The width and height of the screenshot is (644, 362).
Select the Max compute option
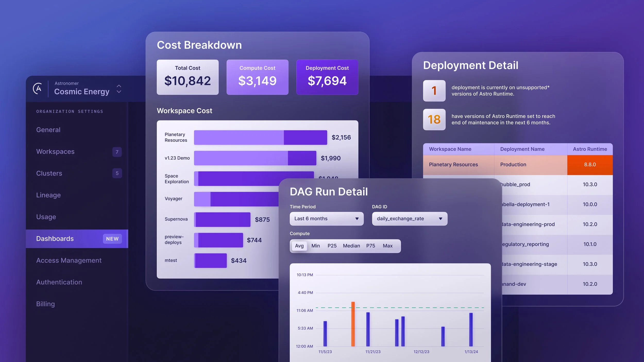pos(387,246)
